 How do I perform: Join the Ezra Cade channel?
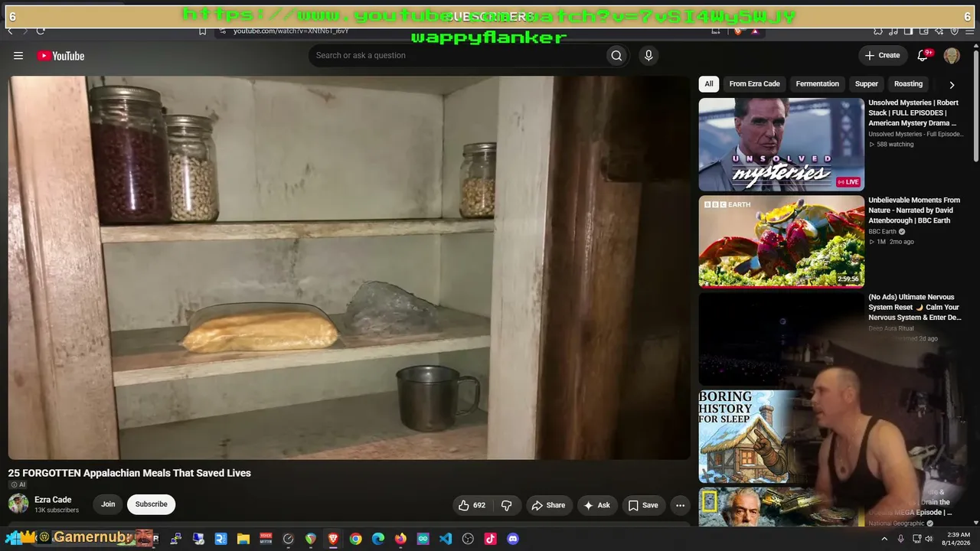[108, 504]
